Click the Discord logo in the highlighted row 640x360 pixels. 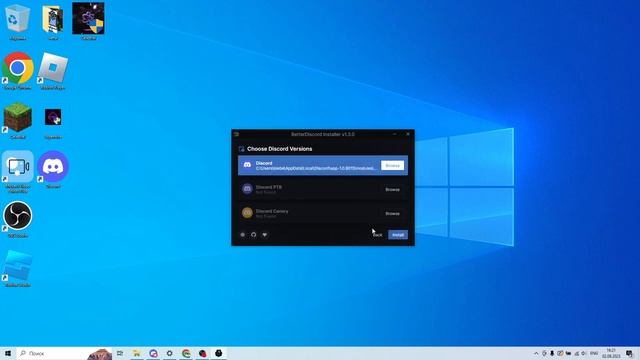pos(247,165)
